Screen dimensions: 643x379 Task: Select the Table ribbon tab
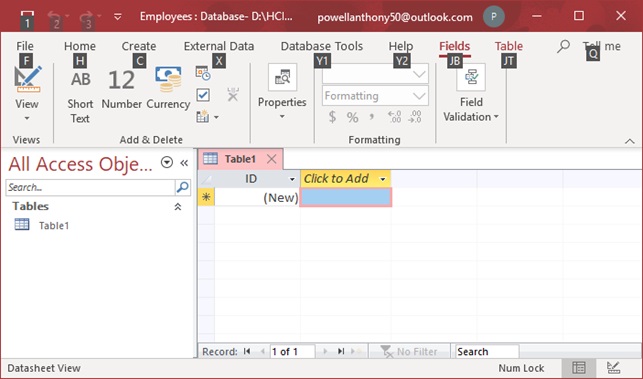tap(508, 46)
